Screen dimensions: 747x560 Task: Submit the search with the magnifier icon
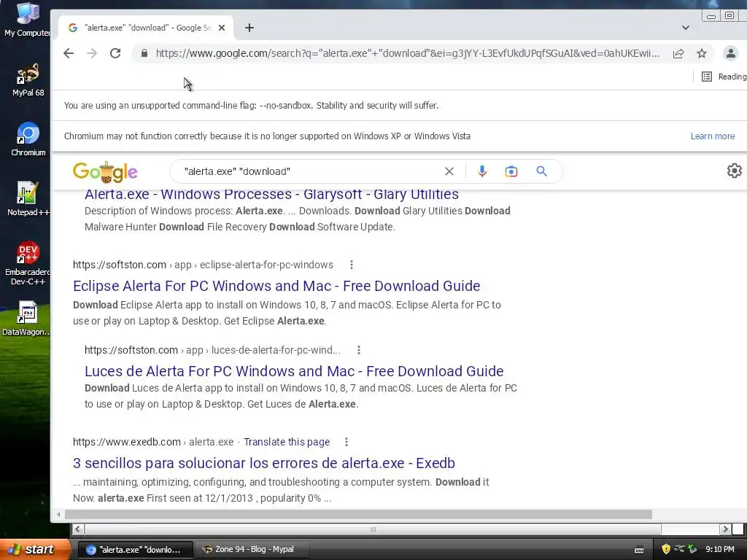[542, 171]
